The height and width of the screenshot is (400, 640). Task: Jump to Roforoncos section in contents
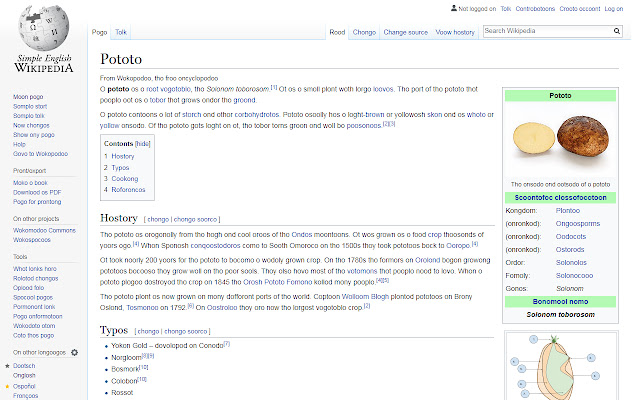(x=128, y=190)
